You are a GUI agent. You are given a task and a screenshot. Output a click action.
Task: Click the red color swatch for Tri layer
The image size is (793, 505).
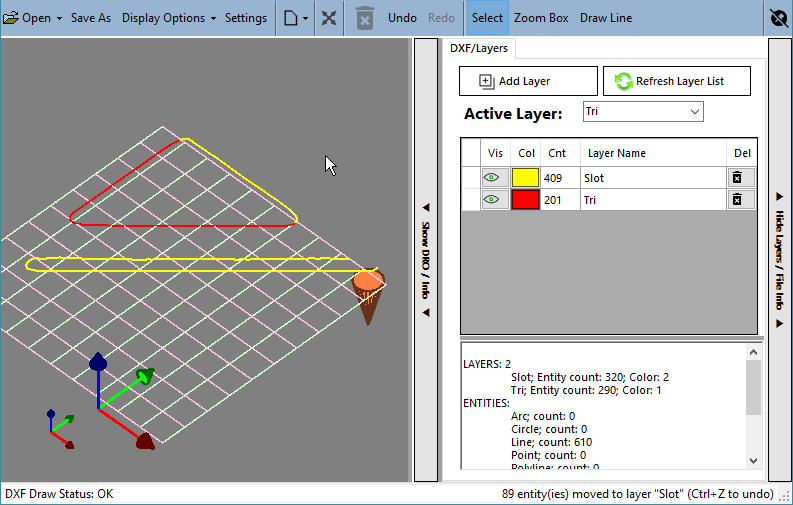coord(525,200)
